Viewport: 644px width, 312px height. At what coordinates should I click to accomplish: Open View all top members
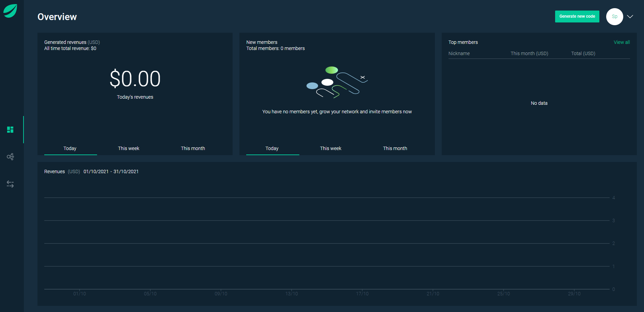[622, 42]
